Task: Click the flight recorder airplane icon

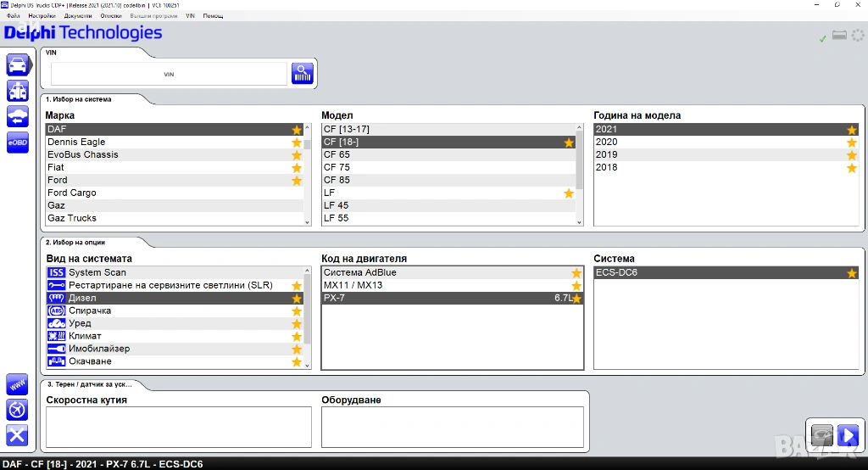Action: (17, 410)
